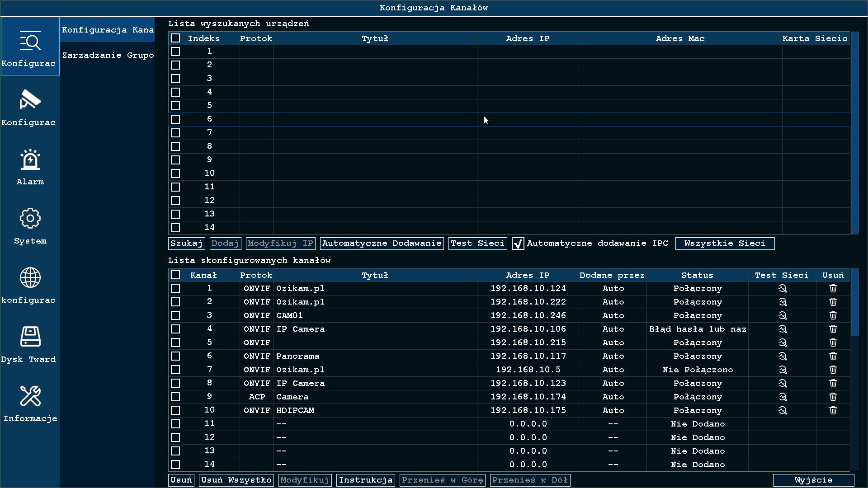The width and height of the screenshot is (868, 488).
Task: Delete channel 9 Camera trash icon
Action: (x=833, y=397)
